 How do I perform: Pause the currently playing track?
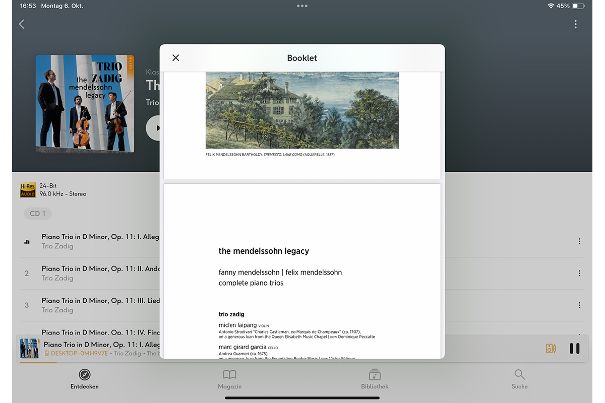point(574,348)
